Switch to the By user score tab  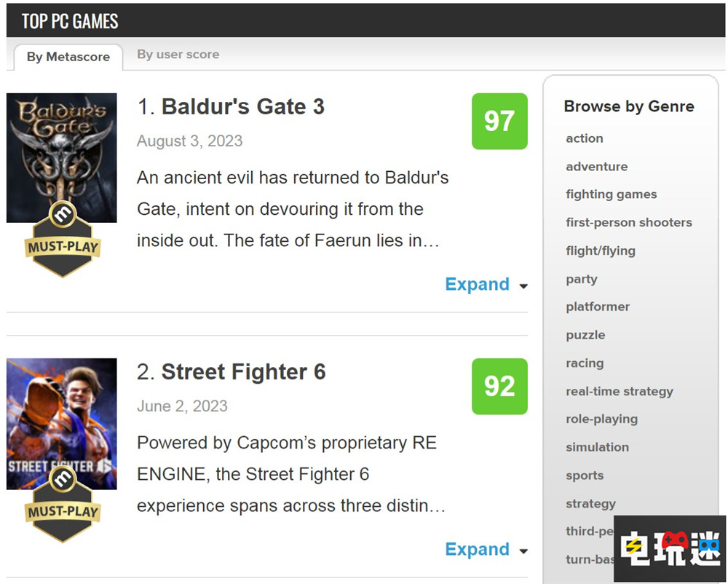pos(178,55)
